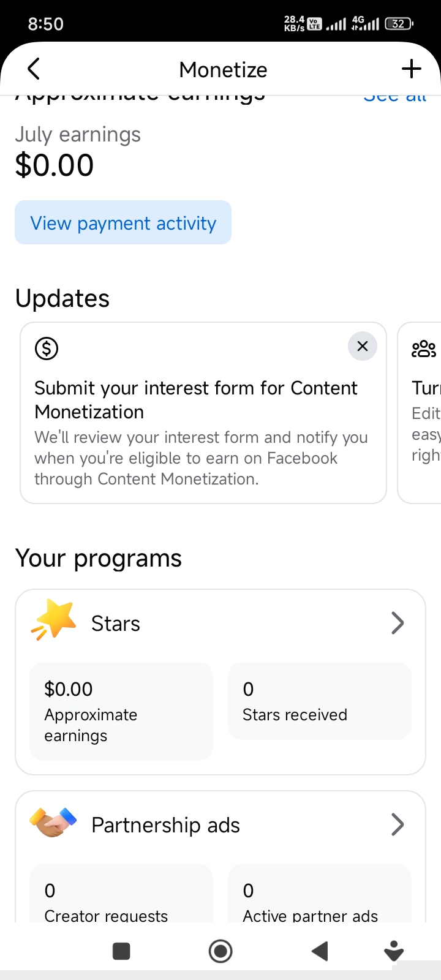Tap the Partnership ads handshake icon

coord(54,823)
